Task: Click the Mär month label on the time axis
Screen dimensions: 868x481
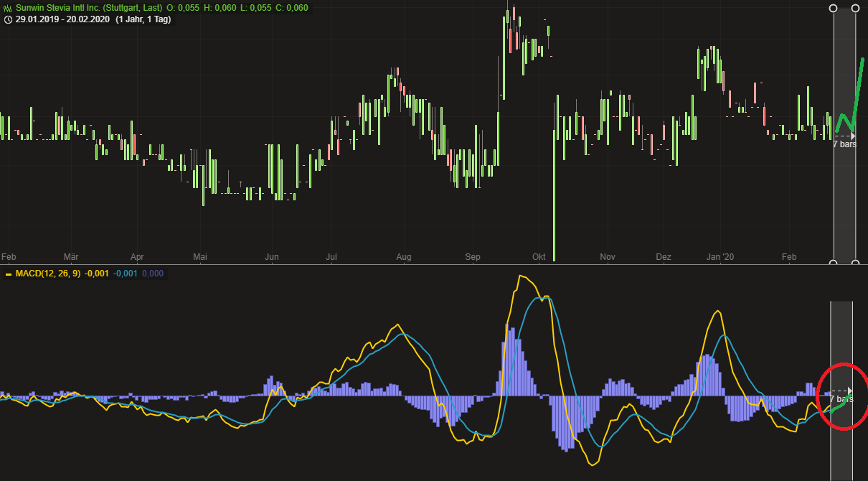Action: (71, 256)
